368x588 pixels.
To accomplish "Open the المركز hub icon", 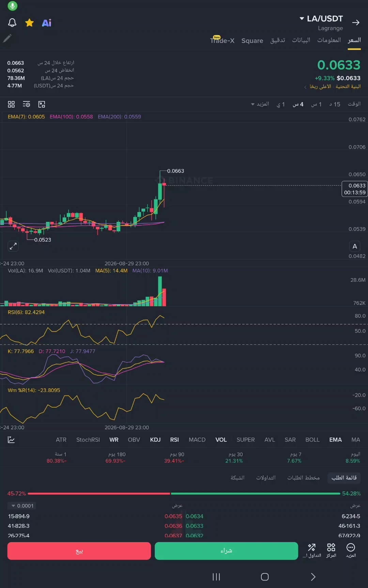I will [331, 550].
